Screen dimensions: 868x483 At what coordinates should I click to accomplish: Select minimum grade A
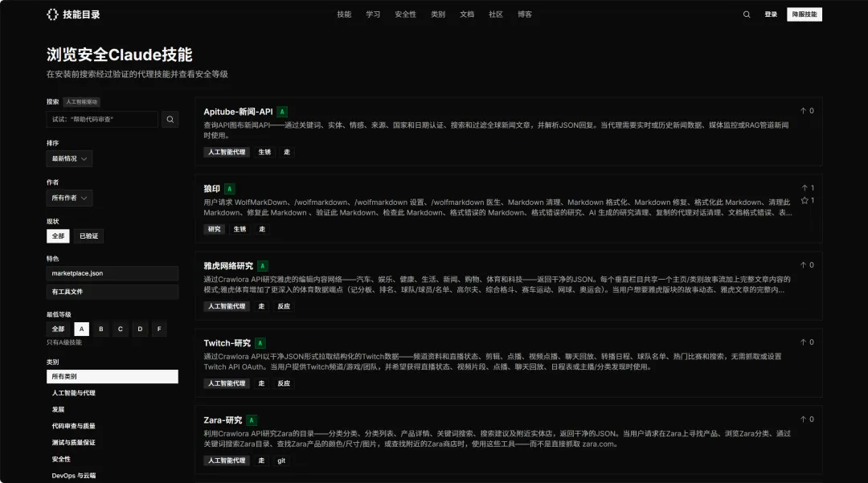coord(81,330)
